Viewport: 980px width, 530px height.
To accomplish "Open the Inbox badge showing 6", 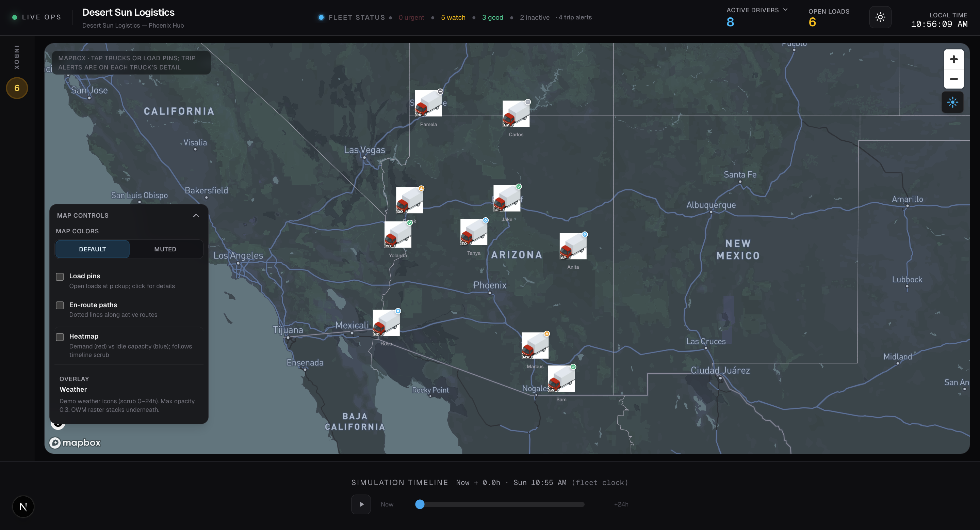I will [x=17, y=88].
